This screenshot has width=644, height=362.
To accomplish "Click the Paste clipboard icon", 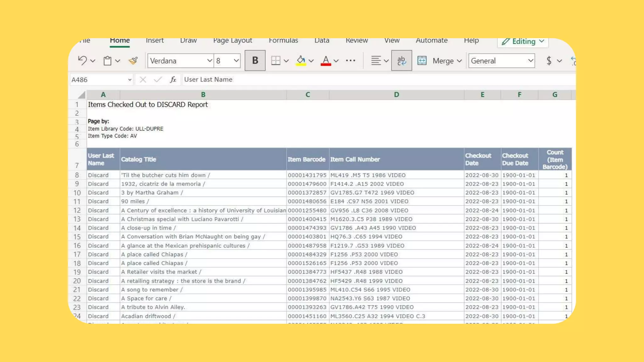I will coord(108,61).
